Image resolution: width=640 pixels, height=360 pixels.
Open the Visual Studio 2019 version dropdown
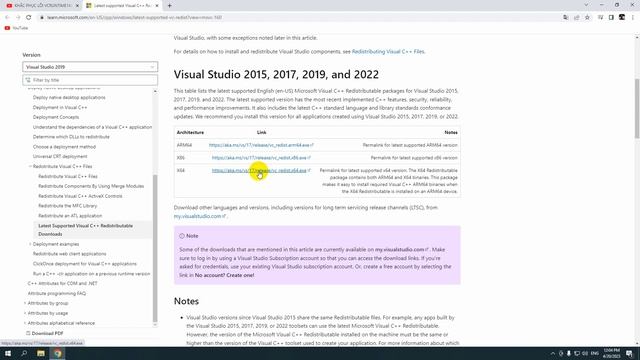(90, 67)
